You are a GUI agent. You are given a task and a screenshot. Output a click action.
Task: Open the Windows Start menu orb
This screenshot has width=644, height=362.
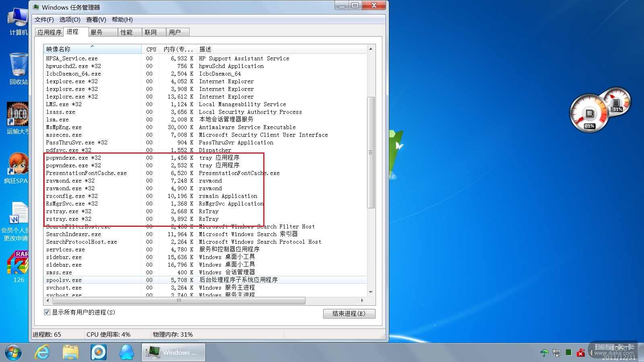pyautogui.click(x=13, y=353)
